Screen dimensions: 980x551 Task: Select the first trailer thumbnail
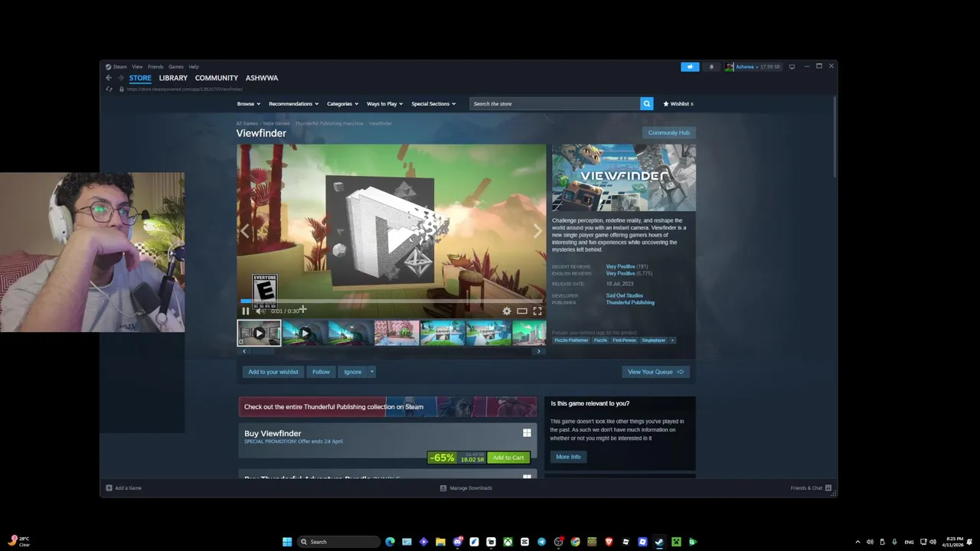point(259,334)
